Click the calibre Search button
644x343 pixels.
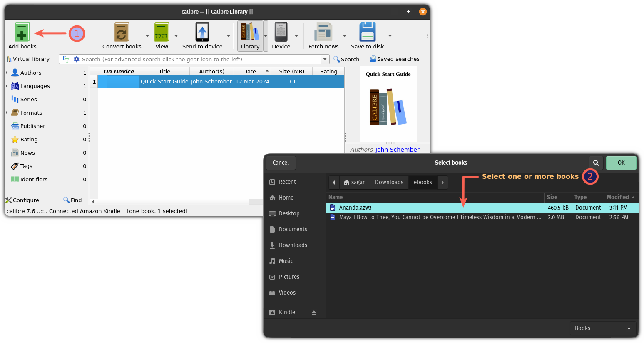[346, 59]
